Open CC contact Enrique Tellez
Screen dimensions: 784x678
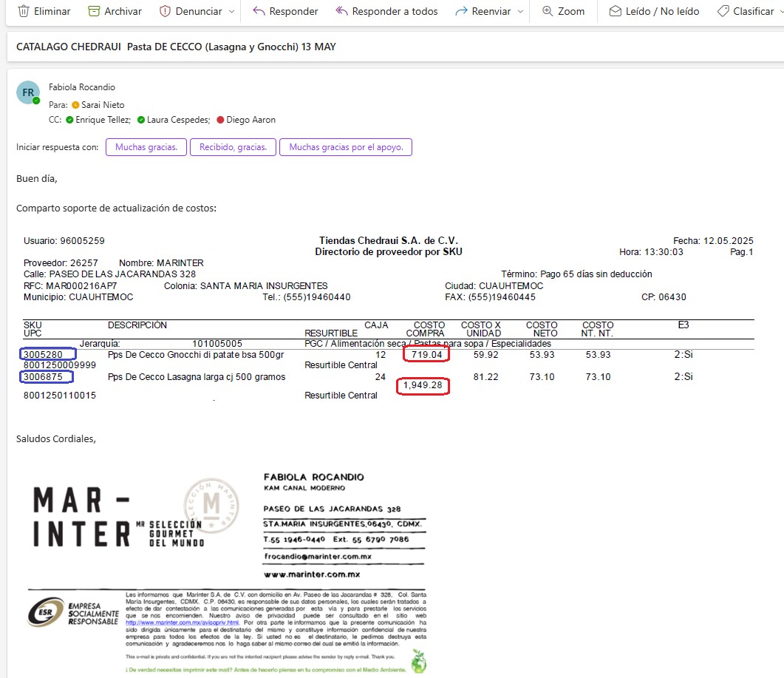coord(103,120)
